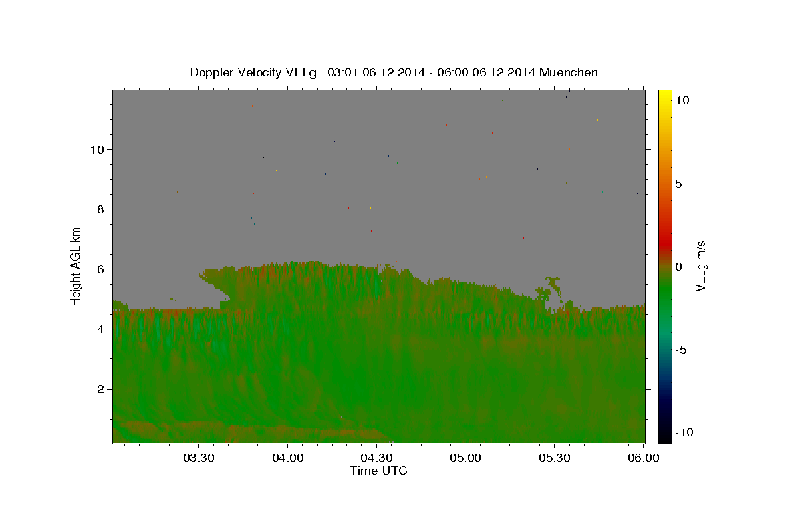The image size is (798, 532).
Task: Click the 04:30 time tick label
Action: [x=376, y=458]
